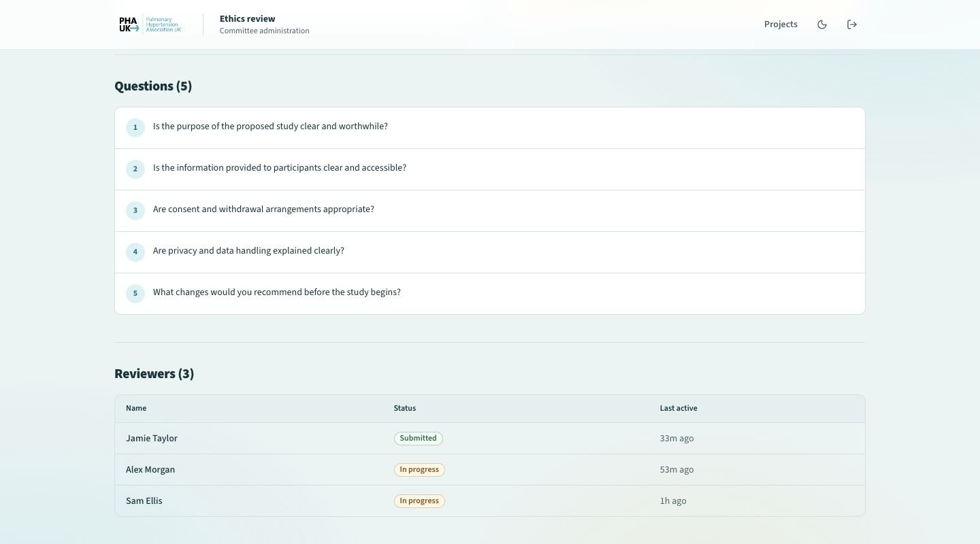Screen dimensions: 980x544
Task: Open the Projects menu item
Action: tap(781, 24)
